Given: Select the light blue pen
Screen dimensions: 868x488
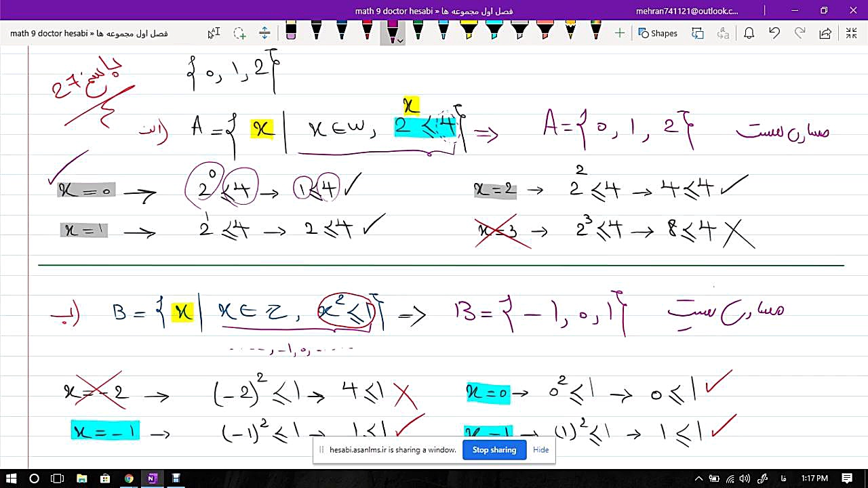Looking at the screenshot, I should coord(443,31).
